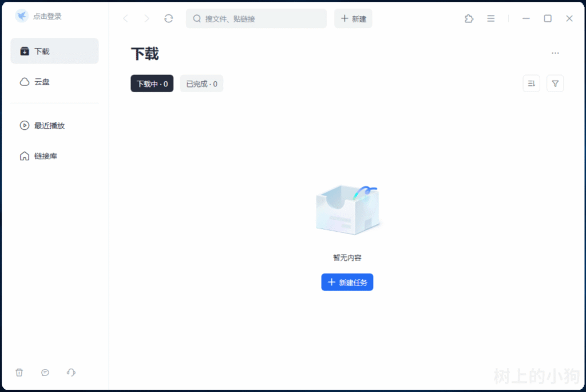Open the plugin extension puzzle icon
Image resolution: width=586 pixels, height=392 pixels.
[x=469, y=18]
